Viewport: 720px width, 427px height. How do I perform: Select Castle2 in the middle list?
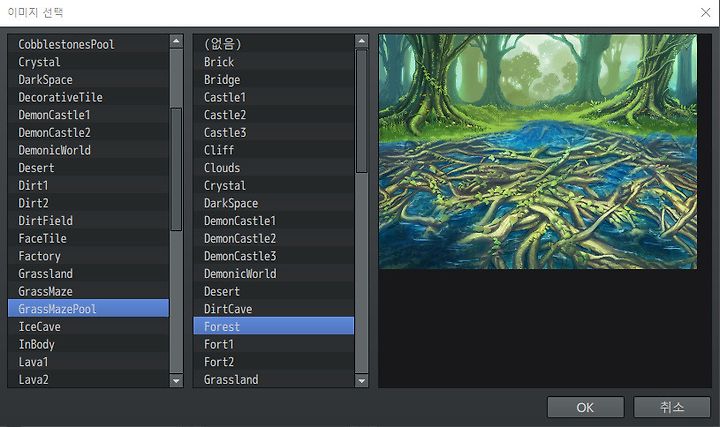coord(274,115)
